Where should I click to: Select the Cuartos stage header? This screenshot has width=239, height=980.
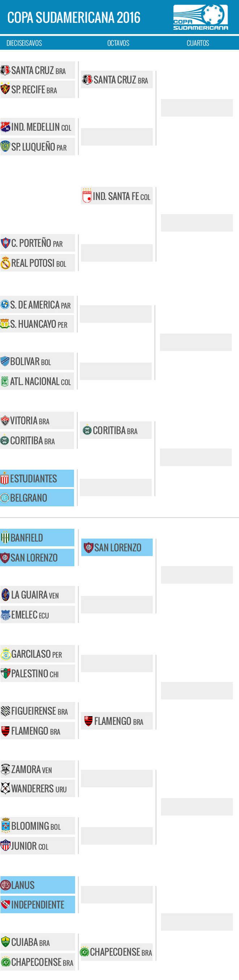(198, 43)
